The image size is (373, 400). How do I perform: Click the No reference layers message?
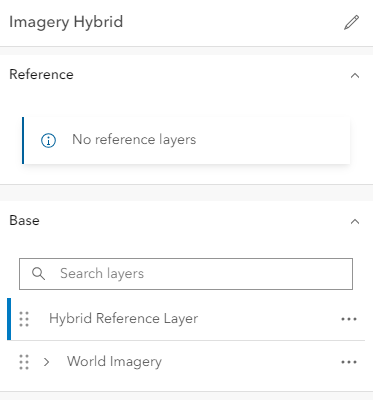click(134, 140)
